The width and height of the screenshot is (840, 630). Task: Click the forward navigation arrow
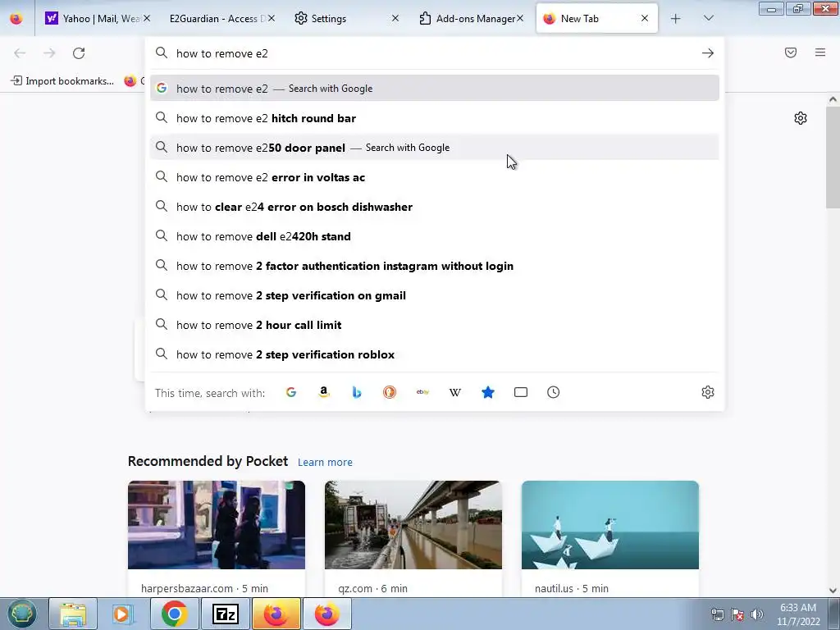click(x=49, y=53)
